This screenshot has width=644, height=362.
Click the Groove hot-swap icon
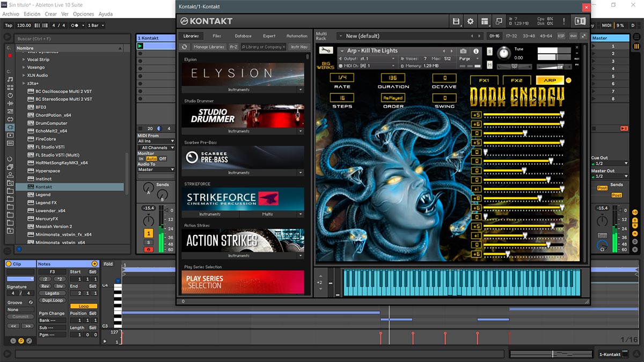31,302
